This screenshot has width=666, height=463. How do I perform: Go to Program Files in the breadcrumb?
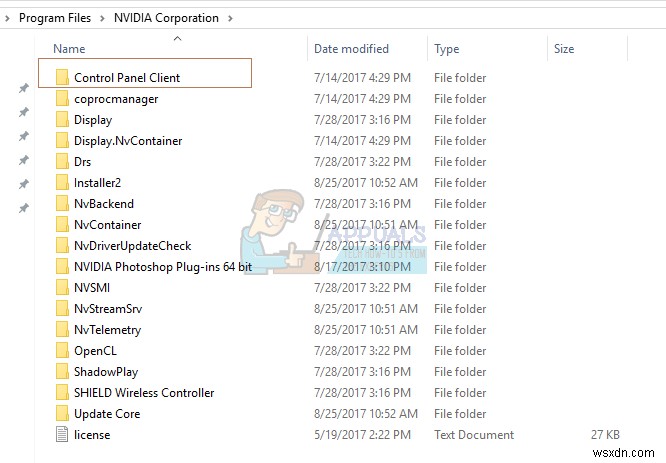click(55, 18)
